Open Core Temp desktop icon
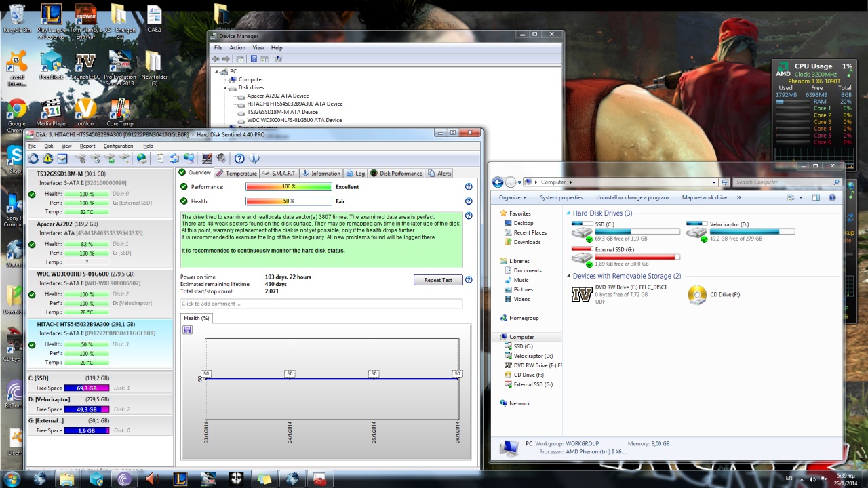The height and width of the screenshot is (488, 868). (x=120, y=114)
